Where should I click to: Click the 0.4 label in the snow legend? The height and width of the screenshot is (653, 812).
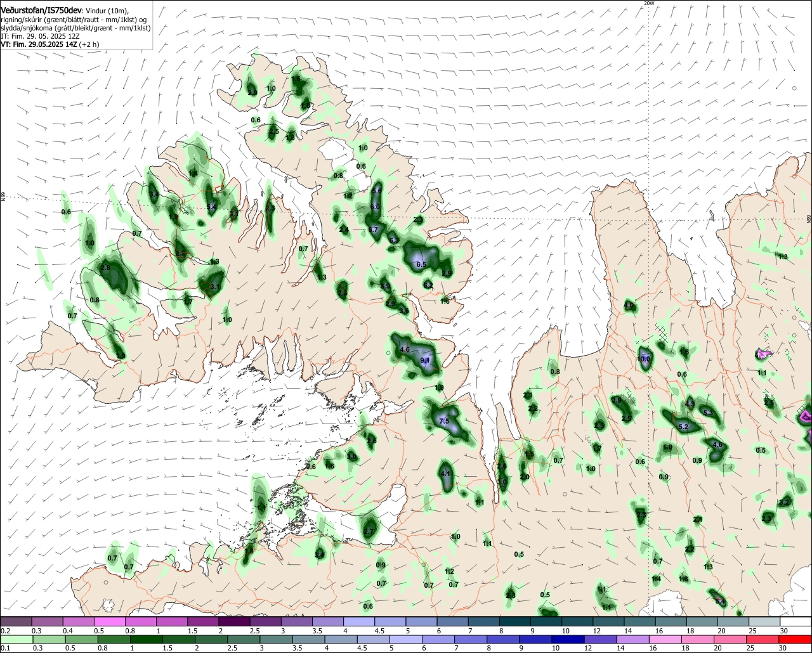coord(68,631)
